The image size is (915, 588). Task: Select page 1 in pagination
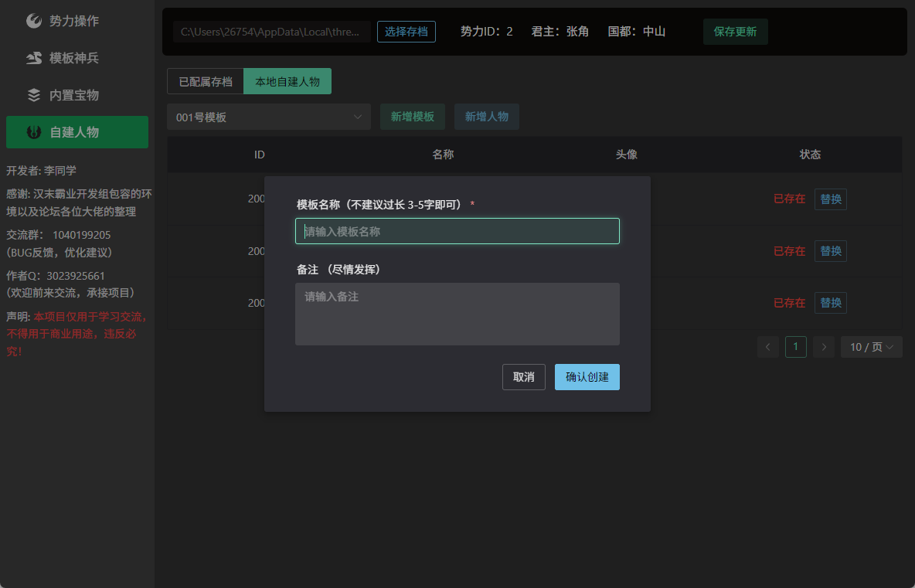click(796, 347)
